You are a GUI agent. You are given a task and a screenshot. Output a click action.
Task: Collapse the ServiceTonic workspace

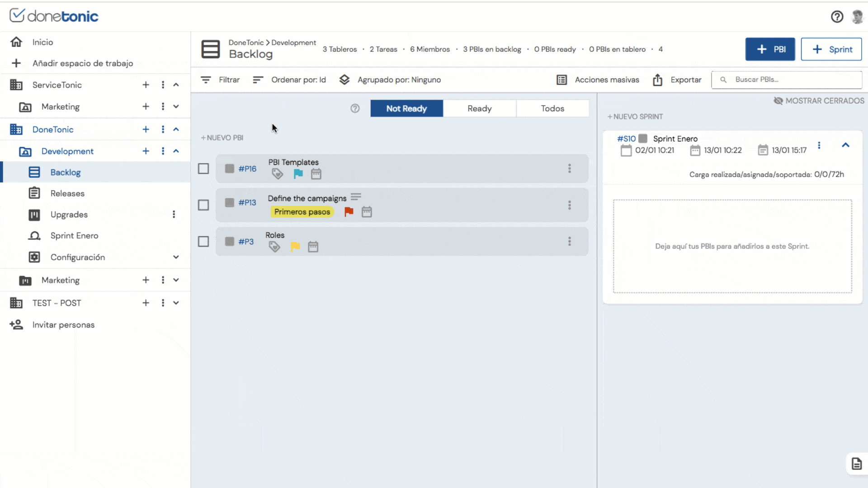176,85
